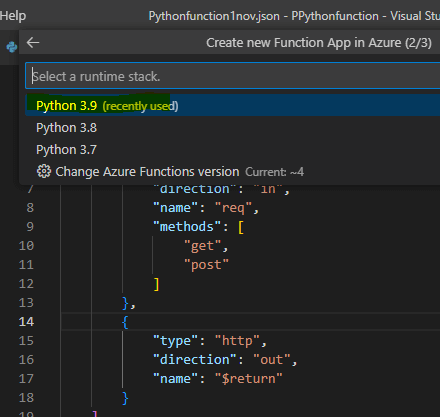
Task: Click the gear icon beside Change Azure Functions version
Action: tap(44, 171)
